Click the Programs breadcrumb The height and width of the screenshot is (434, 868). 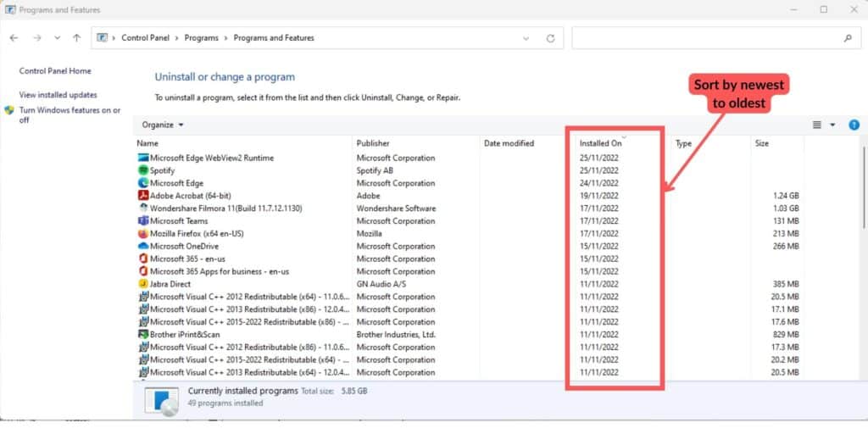(x=202, y=38)
